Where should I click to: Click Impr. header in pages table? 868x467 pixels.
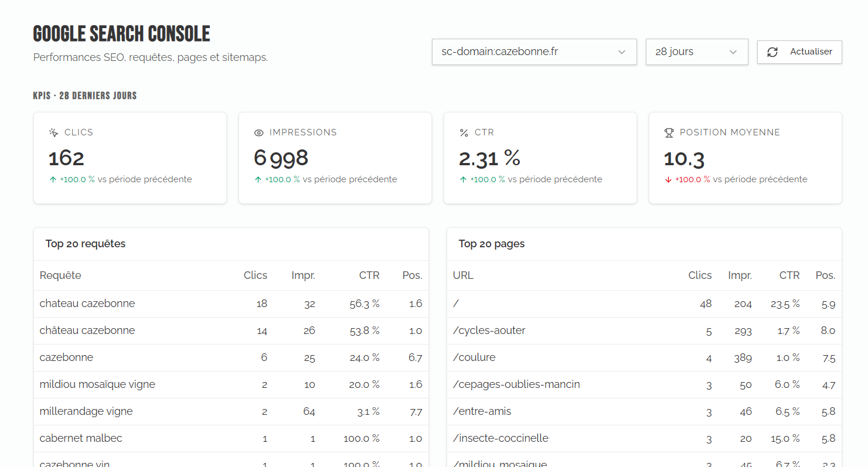[740, 275]
